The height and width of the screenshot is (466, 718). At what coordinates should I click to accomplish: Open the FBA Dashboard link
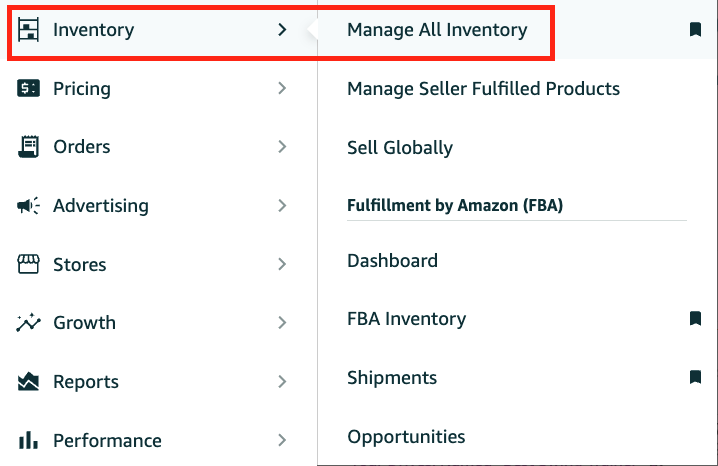click(392, 260)
